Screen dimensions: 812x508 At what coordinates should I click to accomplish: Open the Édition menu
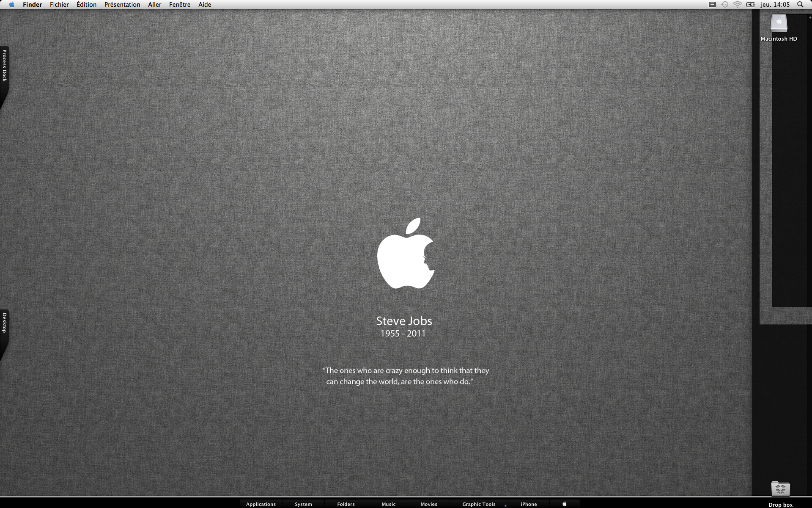87,5
